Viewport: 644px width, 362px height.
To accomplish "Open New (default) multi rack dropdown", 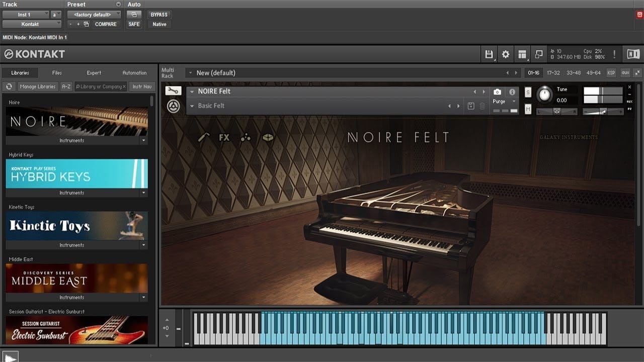I will [190, 73].
